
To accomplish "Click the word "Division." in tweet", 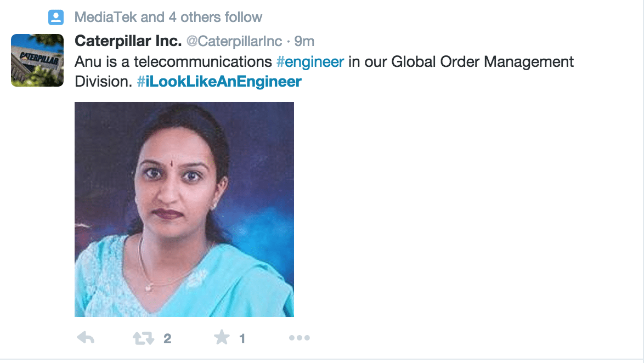I will (104, 82).
